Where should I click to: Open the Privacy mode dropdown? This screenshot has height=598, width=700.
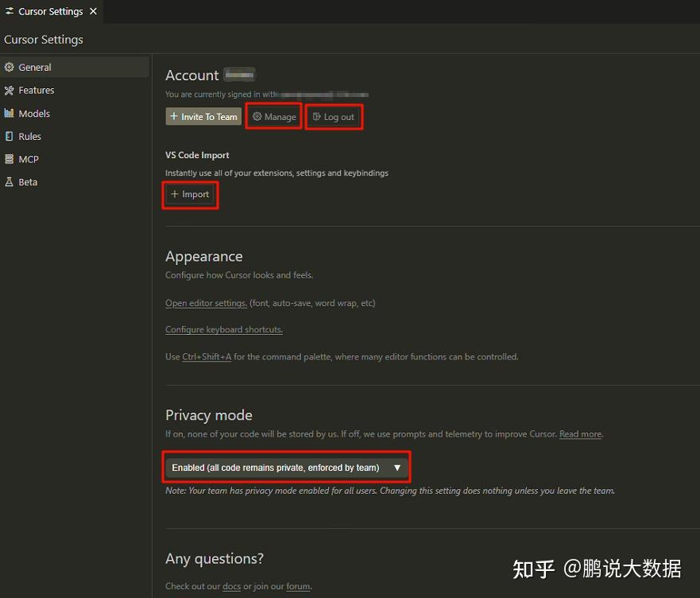pyautogui.click(x=286, y=468)
